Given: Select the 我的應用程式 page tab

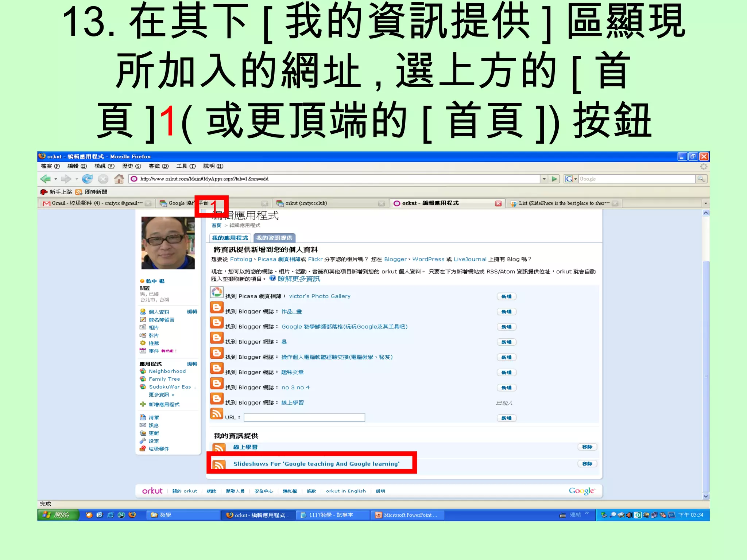Looking at the screenshot, I should pyautogui.click(x=230, y=238).
